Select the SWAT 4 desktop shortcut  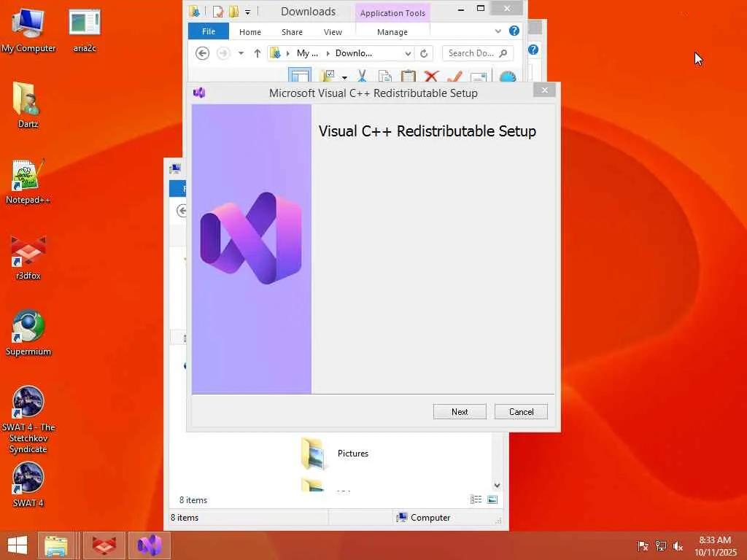point(28,485)
